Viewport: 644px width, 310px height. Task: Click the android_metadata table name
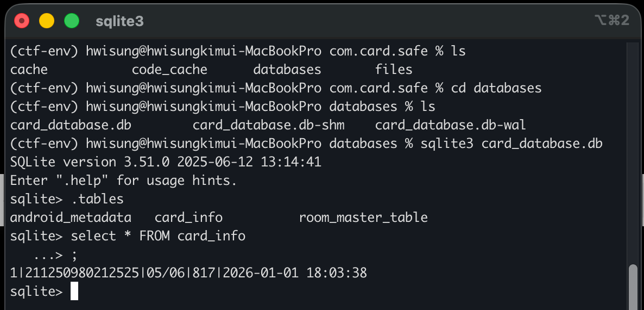[71, 218]
